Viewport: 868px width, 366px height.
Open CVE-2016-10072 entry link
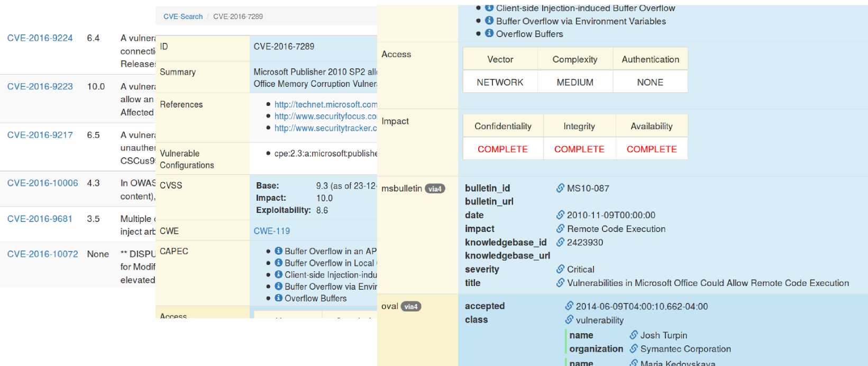click(x=42, y=254)
